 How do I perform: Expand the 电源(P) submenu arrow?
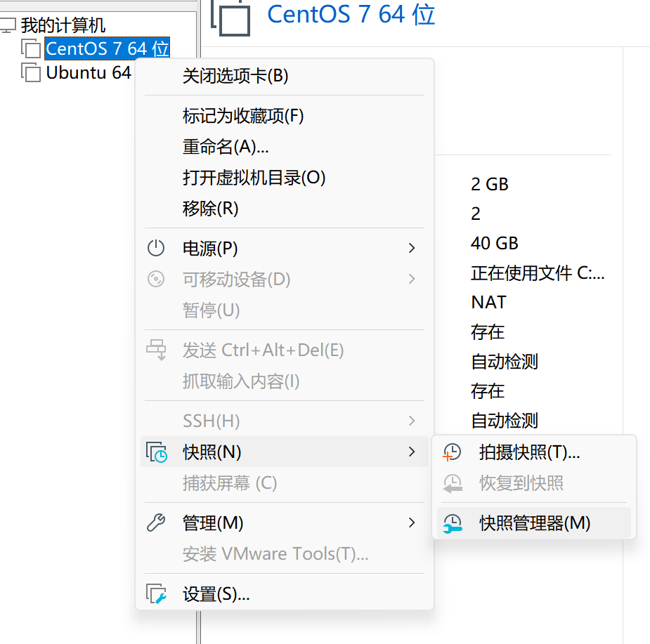[412, 248]
